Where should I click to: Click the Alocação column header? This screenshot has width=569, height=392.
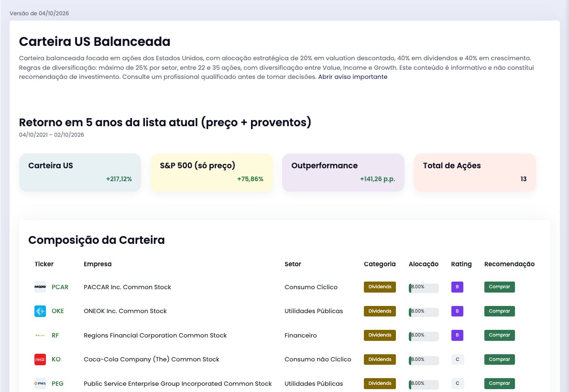pyautogui.click(x=424, y=264)
